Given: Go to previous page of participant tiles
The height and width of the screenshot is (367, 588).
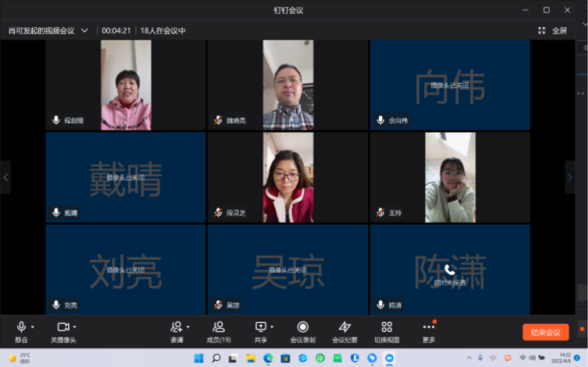Looking at the screenshot, I should point(5,177).
